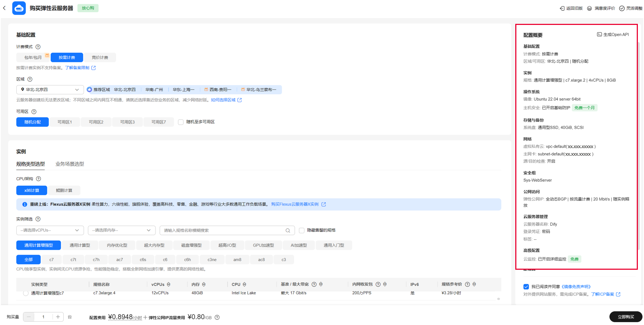Open 了解ICP备案 link
This screenshot has width=644, height=325.
click(602, 294)
